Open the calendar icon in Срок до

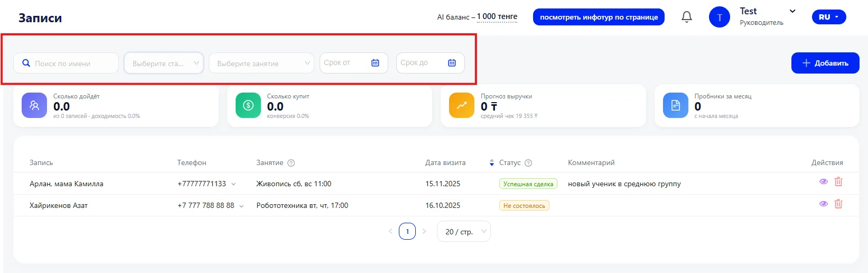tap(452, 62)
